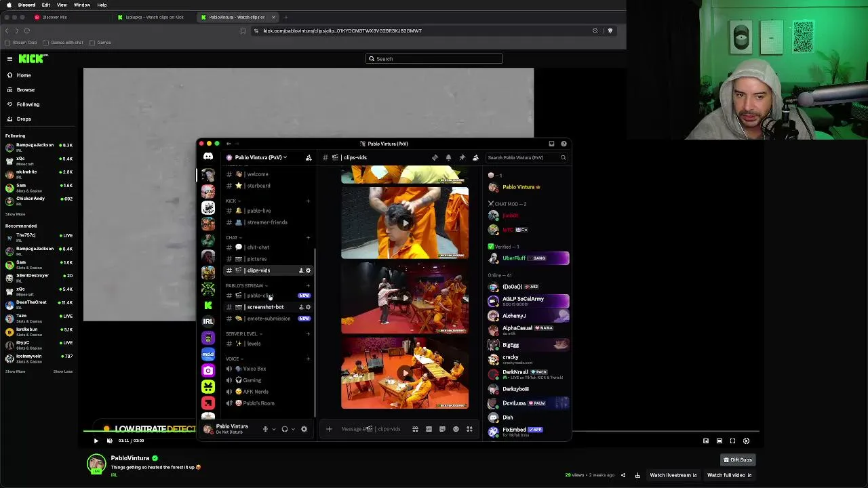868x488 pixels.
Task: Toggle Kick sidebar hamburger menu
Action: 9,59
